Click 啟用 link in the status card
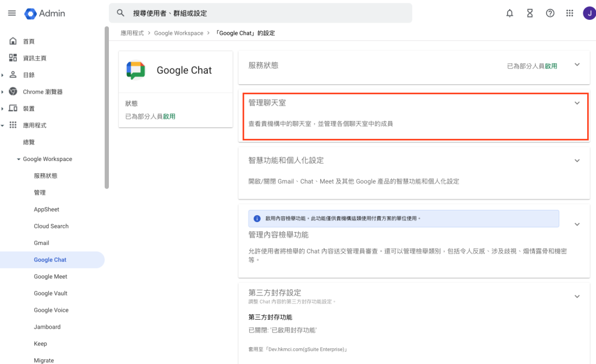This screenshot has width=596, height=364. point(169,116)
